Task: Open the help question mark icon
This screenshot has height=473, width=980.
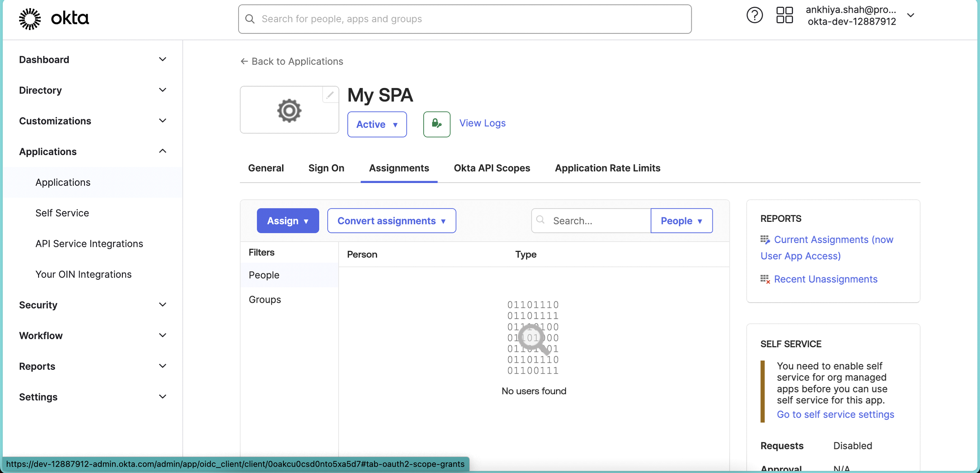Action: (x=754, y=15)
